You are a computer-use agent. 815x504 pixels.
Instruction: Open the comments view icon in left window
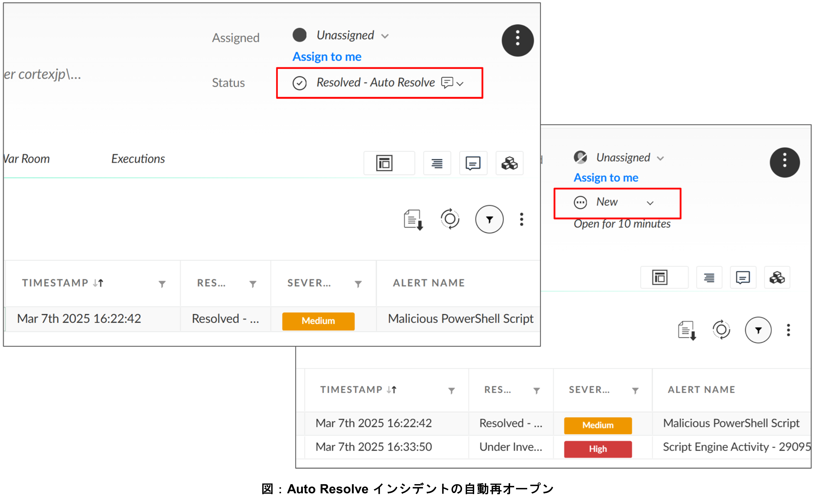473,163
